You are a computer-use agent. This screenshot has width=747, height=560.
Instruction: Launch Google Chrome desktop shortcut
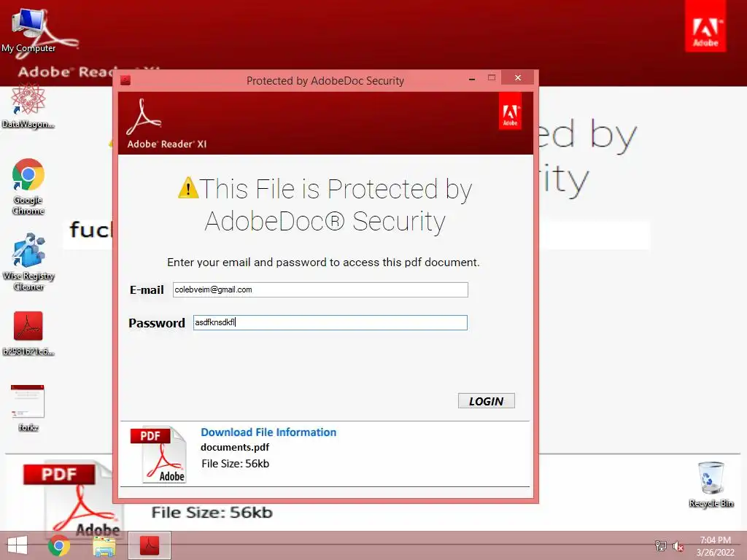point(28,187)
